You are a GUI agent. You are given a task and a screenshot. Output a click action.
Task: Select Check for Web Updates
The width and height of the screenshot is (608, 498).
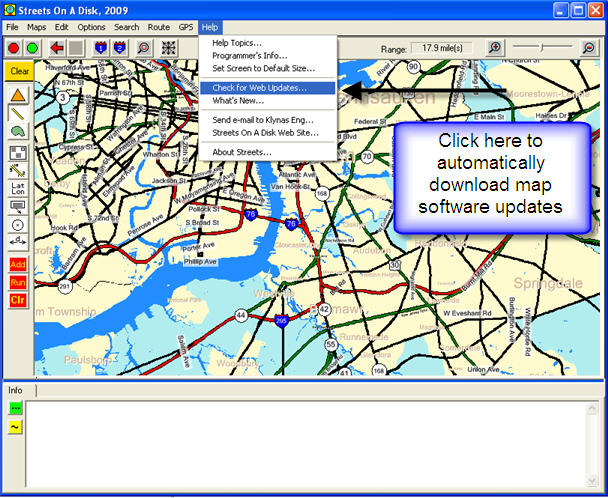[x=268, y=88]
